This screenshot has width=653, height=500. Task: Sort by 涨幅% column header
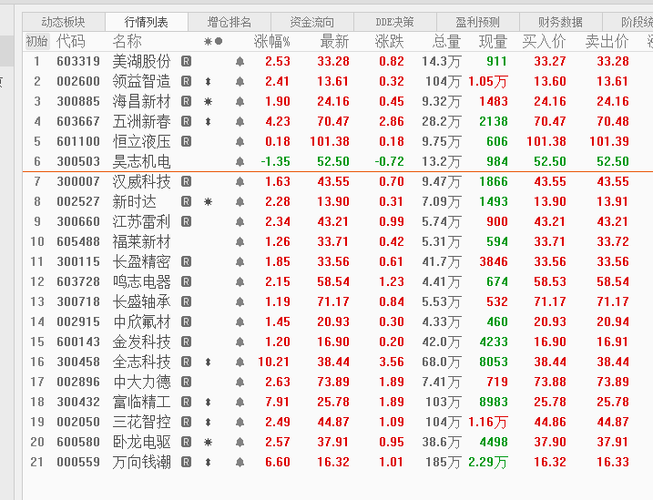coord(272,42)
